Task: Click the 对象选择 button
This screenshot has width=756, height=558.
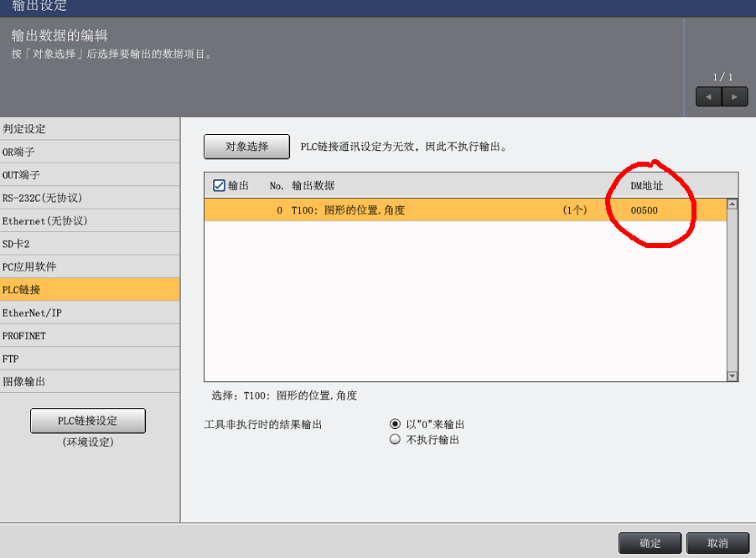Action: pyautogui.click(x=246, y=147)
